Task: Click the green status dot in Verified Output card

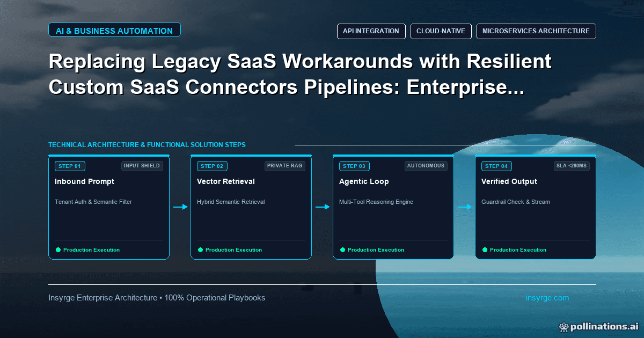Action: (x=485, y=249)
